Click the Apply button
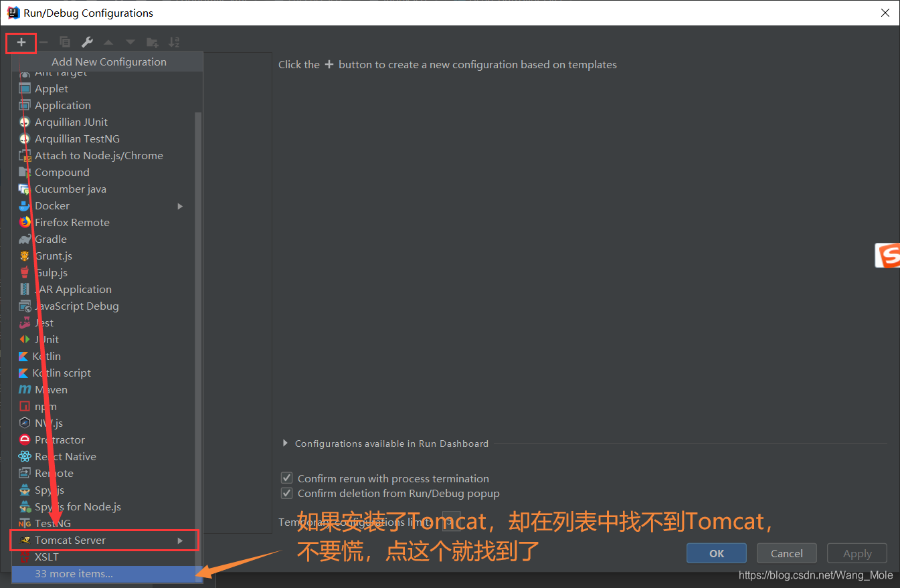The width and height of the screenshot is (900, 588). click(x=857, y=553)
